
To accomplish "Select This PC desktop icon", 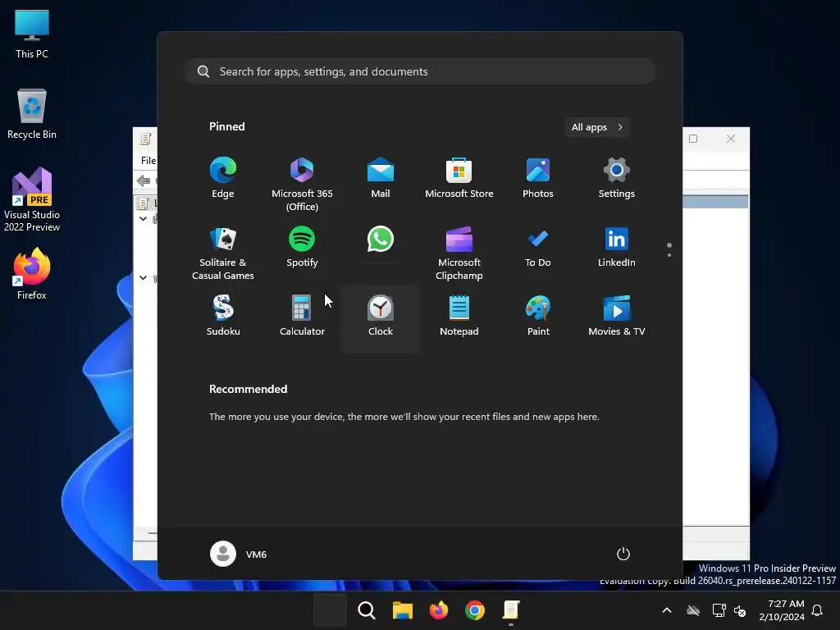I will (x=32, y=34).
